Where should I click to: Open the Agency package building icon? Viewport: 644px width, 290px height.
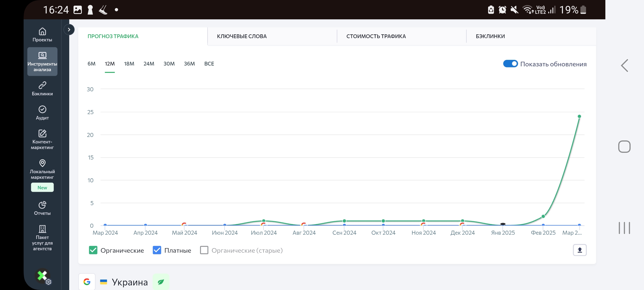(x=42, y=229)
